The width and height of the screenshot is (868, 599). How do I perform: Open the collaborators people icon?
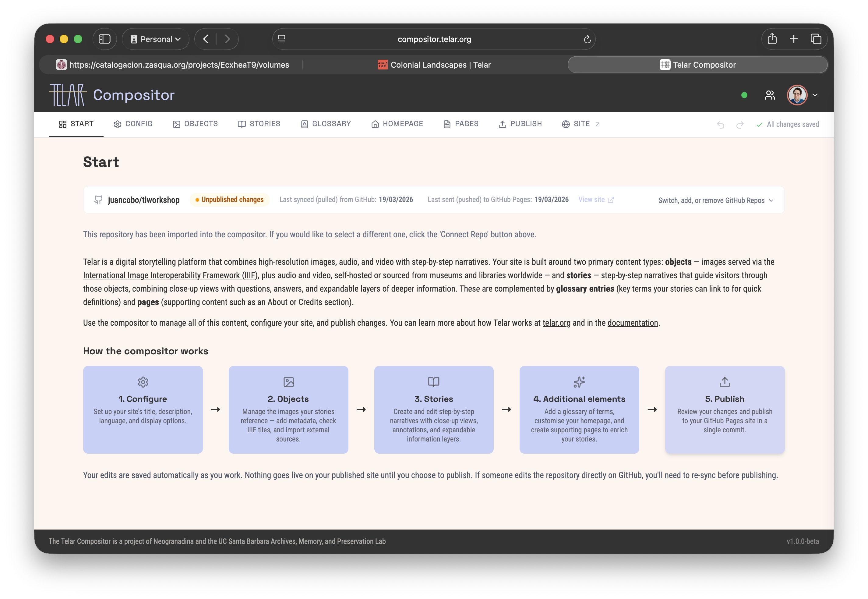(x=770, y=95)
